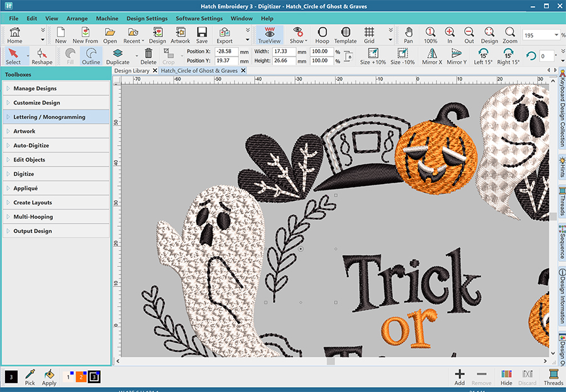This screenshot has width=566, height=392.
Task: Click the Add color button
Action: [x=460, y=377]
